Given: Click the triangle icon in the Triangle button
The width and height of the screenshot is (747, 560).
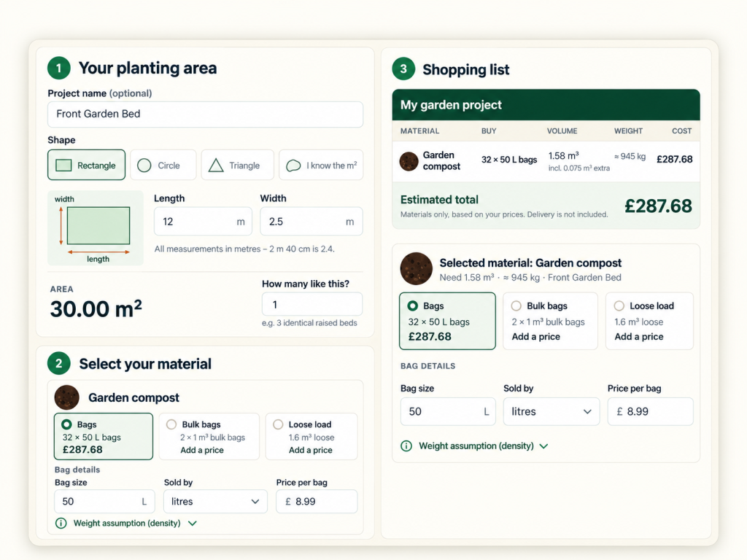Looking at the screenshot, I should (216, 166).
